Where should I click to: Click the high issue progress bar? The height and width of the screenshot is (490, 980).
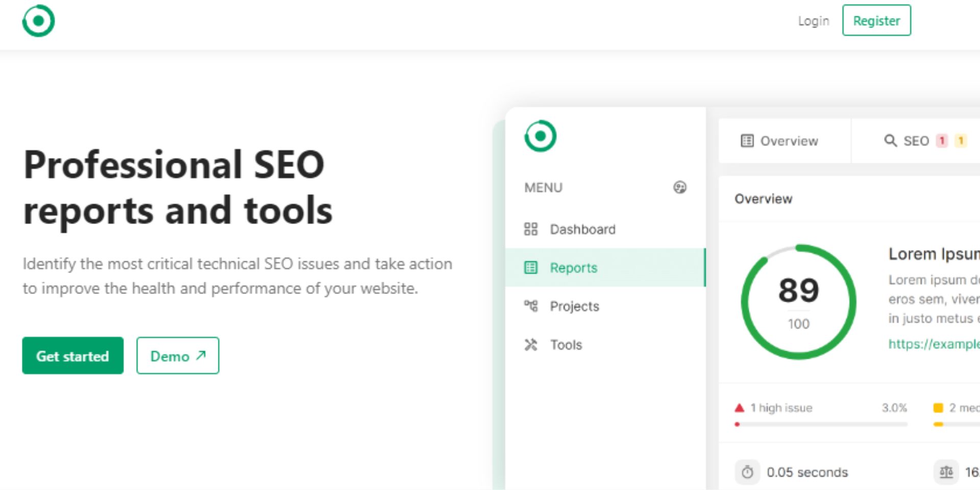pyautogui.click(x=821, y=424)
